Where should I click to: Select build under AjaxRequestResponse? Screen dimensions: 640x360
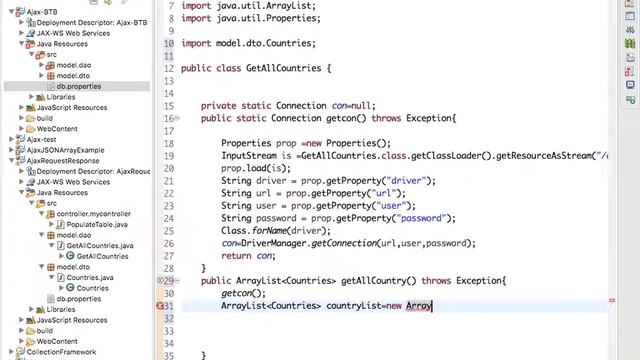(44, 331)
